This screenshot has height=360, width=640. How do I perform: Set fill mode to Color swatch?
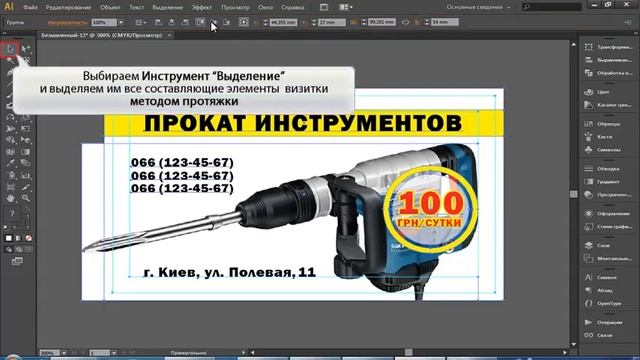click(x=9, y=238)
